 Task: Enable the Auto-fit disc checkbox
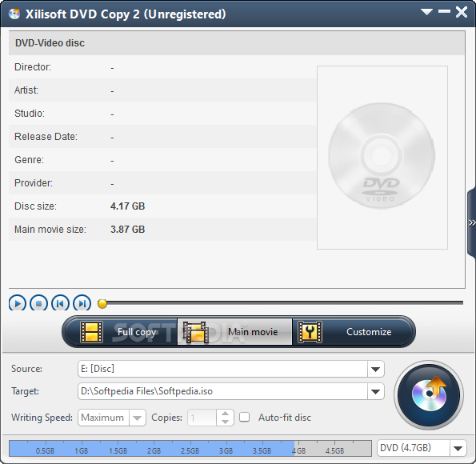(244, 418)
